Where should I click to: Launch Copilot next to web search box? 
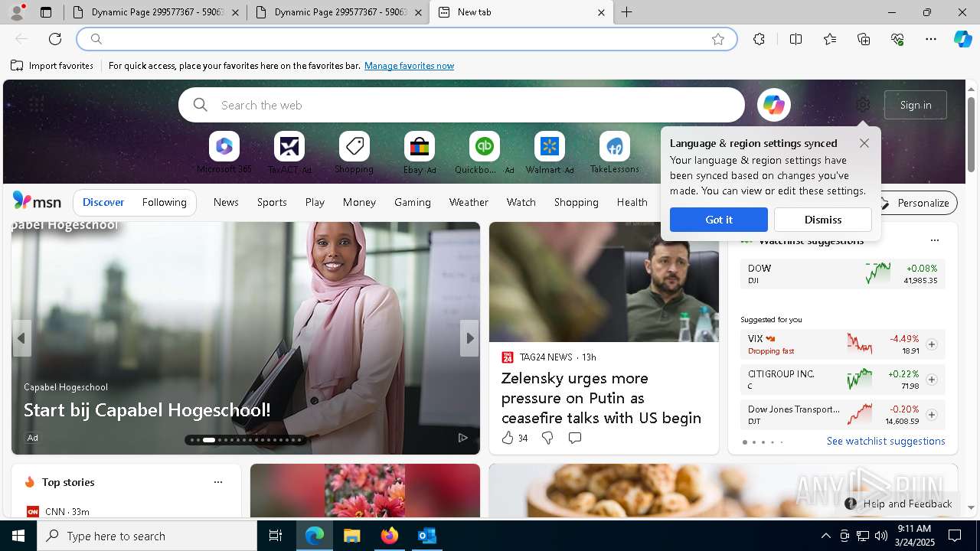(x=773, y=105)
